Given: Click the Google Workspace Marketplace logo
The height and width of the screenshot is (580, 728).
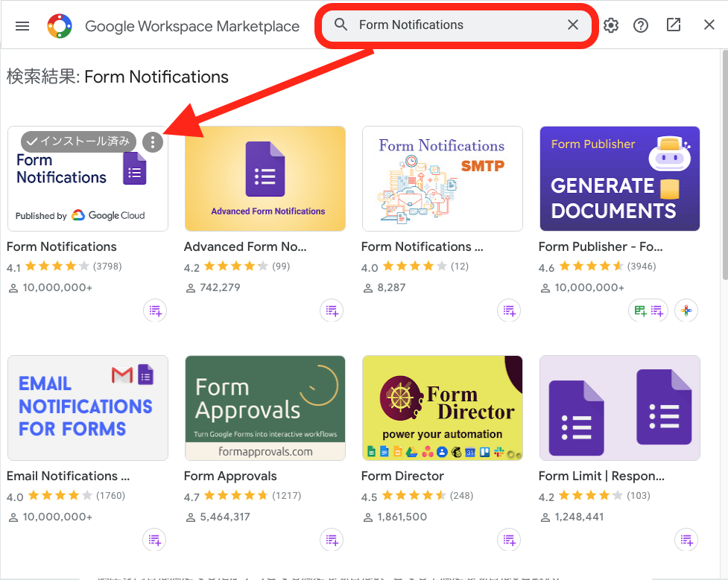Looking at the screenshot, I should click(x=60, y=26).
